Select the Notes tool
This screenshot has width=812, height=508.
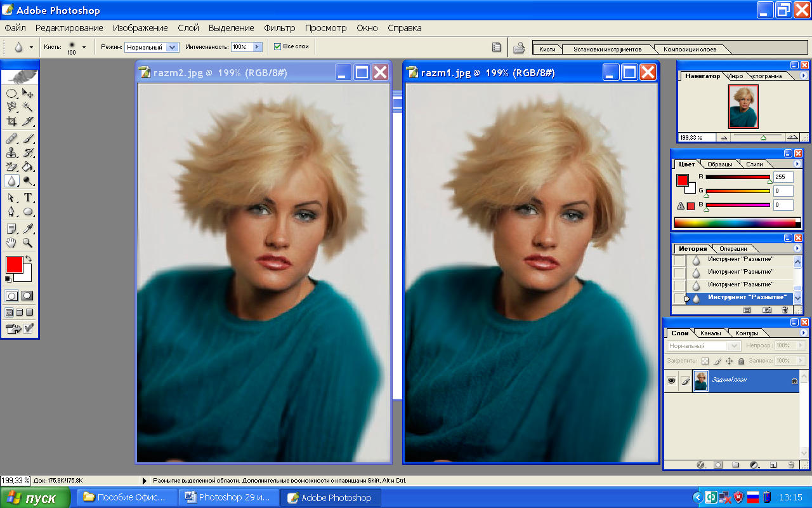(x=11, y=229)
